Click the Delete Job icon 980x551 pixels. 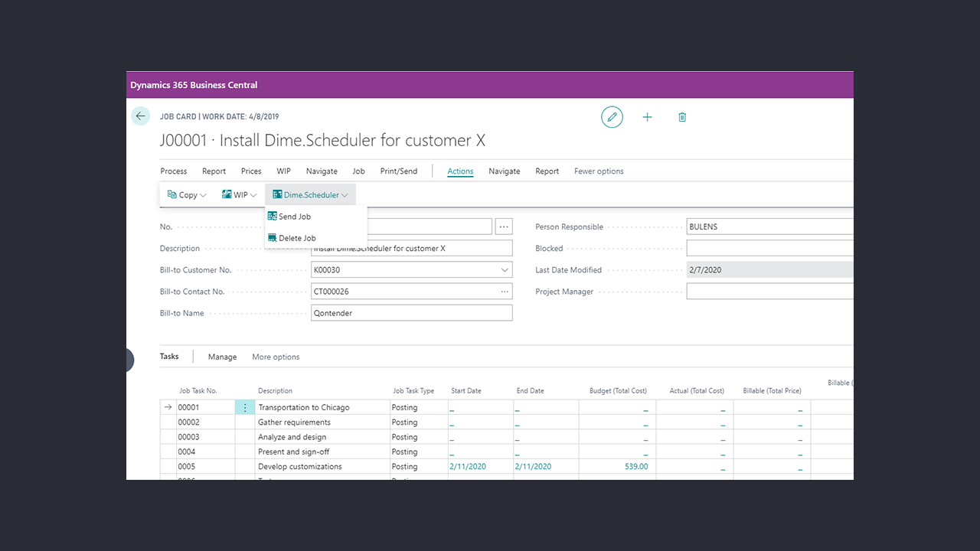[x=273, y=238]
